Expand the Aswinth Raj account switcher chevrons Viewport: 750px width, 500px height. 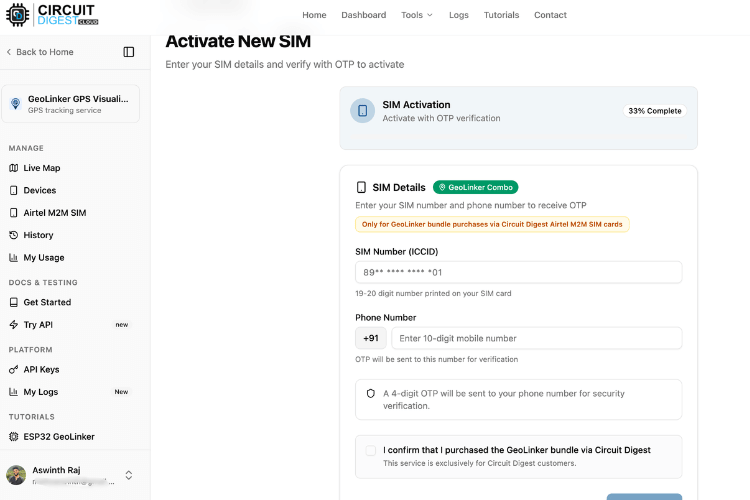coord(129,475)
